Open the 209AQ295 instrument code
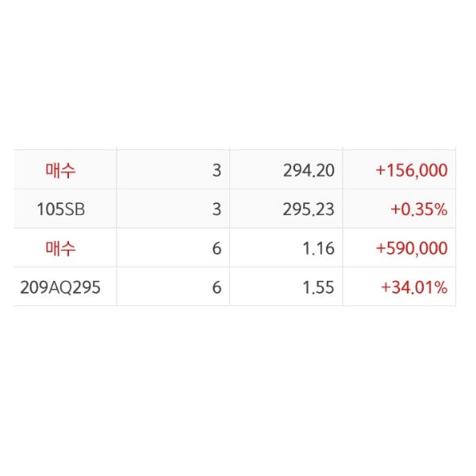This screenshot has width=476, height=476. coord(60,288)
